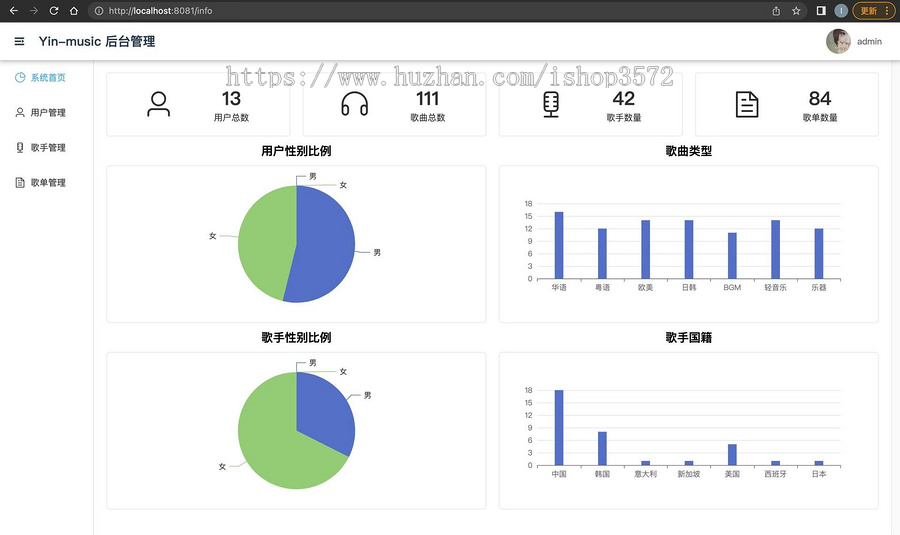Screen dimensions: 900x535
Task: Click green female slice in 用户性别比例 pie
Action: click(x=265, y=241)
